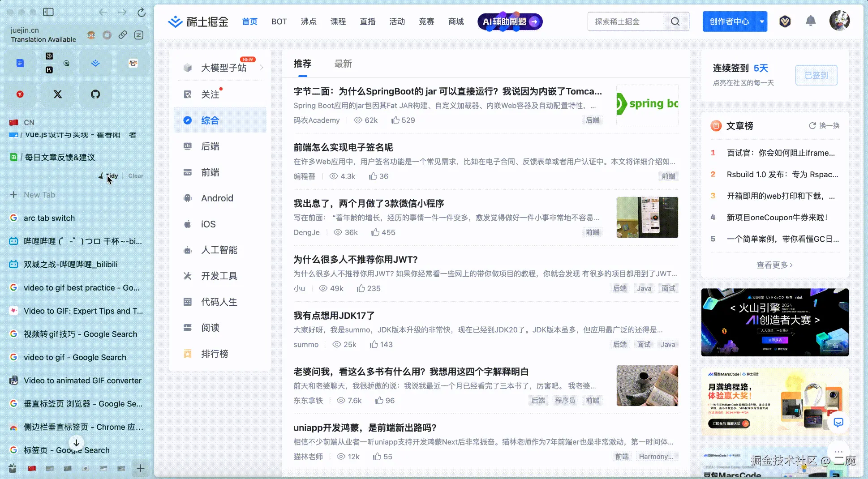Click the 后端 tag on JDK17 article

pyautogui.click(x=620, y=344)
